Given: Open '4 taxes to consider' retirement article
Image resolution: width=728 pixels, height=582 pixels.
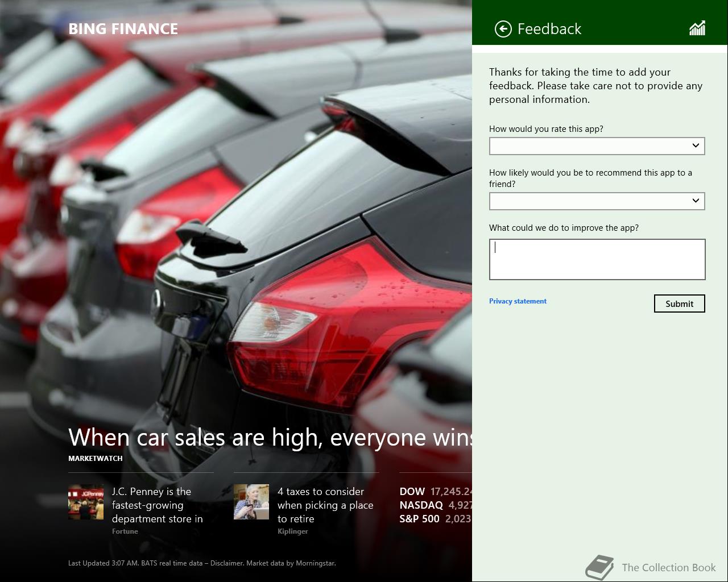Looking at the screenshot, I should pos(325,505).
